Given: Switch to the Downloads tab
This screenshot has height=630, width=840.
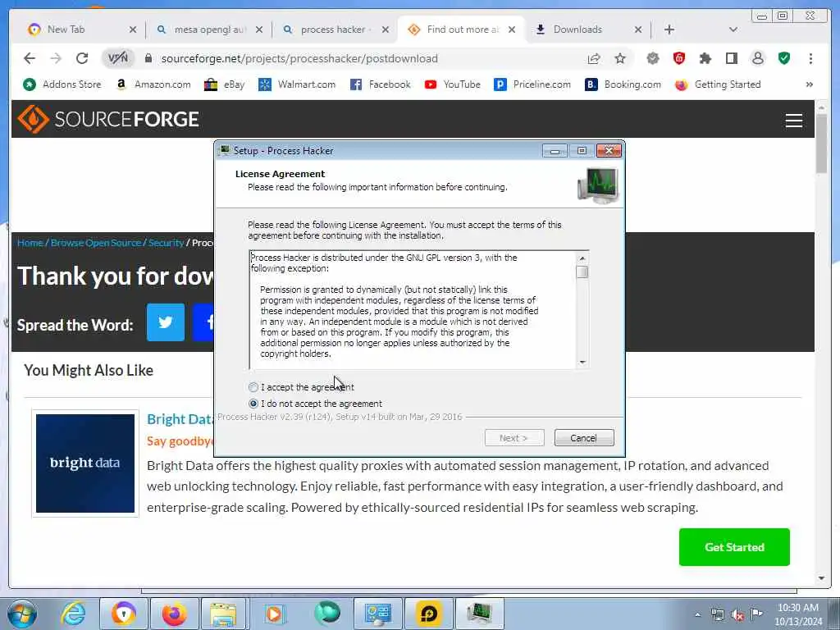Looking at the screenshot, I should click(577, 30).
